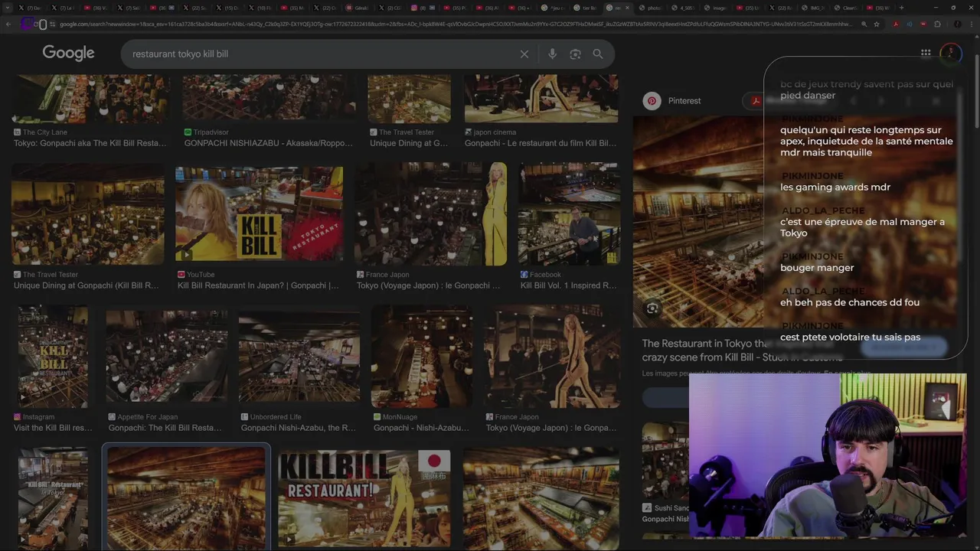Open "Kill Bill Restaurant In Japan? | Gonpachi" link
This screenshot has width=980, height=551.
[259, 285]
